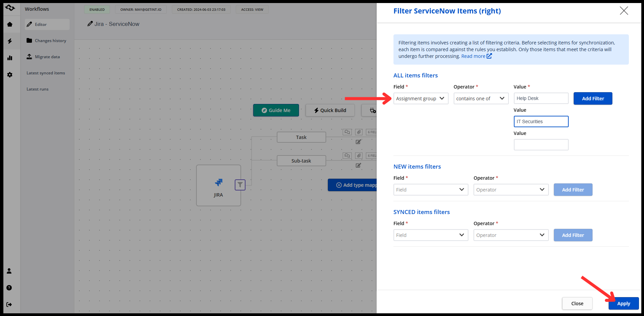
Task: Click the Apply button
Action: 623,304
